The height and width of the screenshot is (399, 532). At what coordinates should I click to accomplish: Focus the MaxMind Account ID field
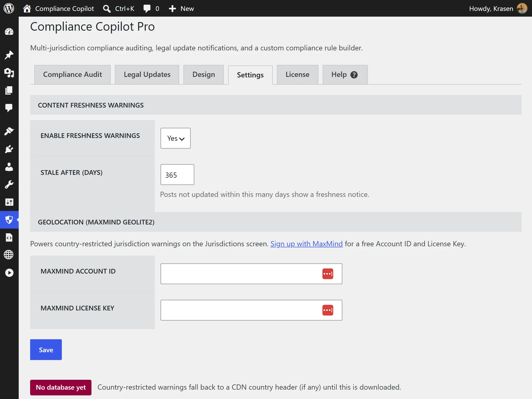coord(251,274)
